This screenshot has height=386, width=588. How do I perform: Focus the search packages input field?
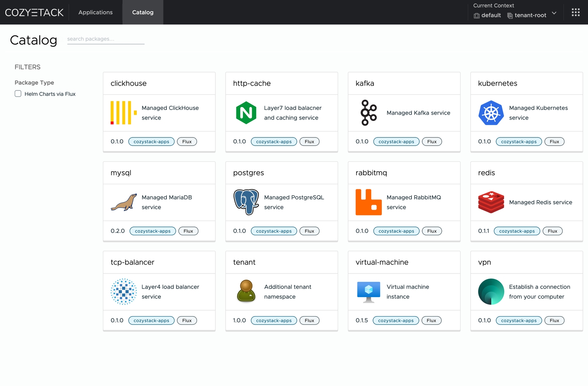[x=105, y=39]
